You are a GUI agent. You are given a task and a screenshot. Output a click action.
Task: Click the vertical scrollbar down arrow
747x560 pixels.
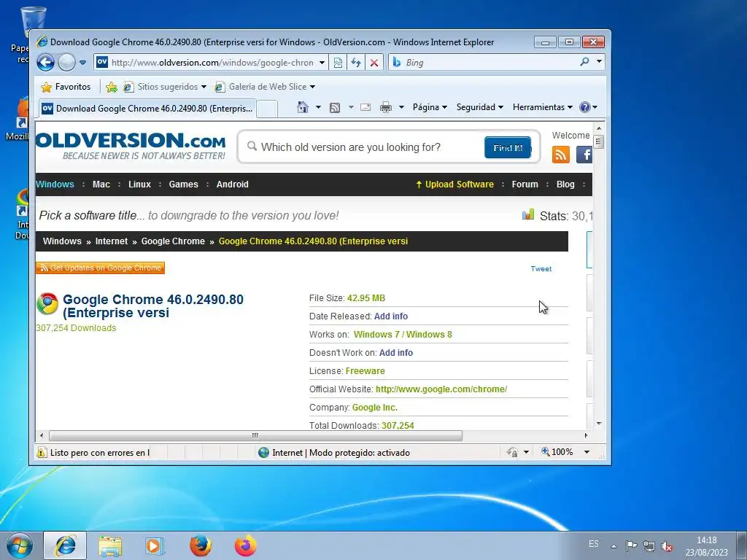599,424
